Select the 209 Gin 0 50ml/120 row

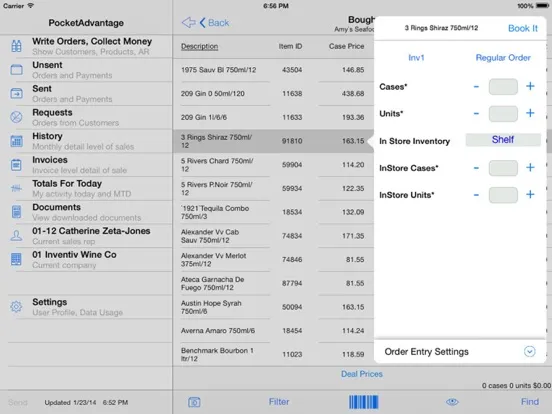tap(273, 93)
